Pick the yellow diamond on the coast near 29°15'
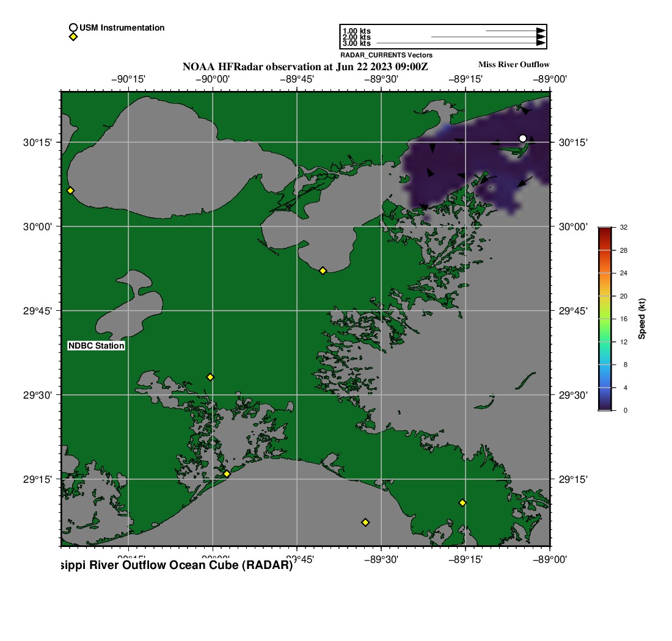 227,474
